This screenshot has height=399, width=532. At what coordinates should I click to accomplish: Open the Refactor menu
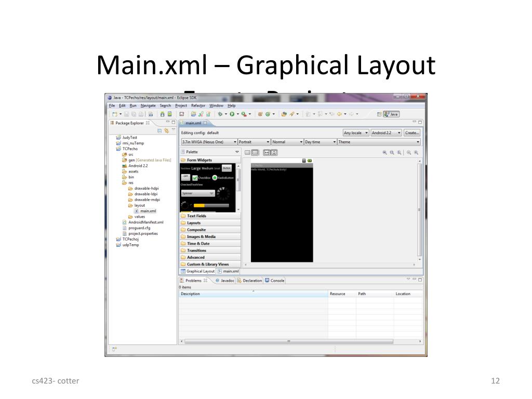pos(198,105)
